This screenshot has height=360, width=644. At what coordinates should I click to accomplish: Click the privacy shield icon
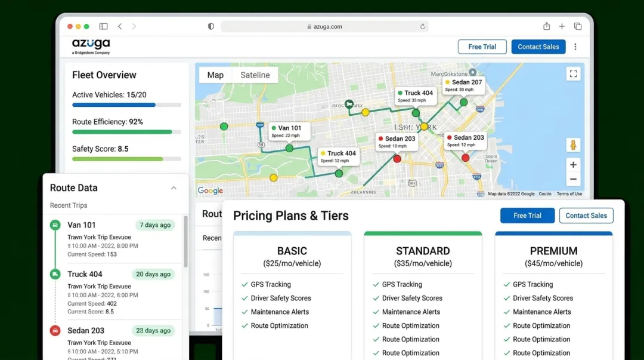(210, 26)
